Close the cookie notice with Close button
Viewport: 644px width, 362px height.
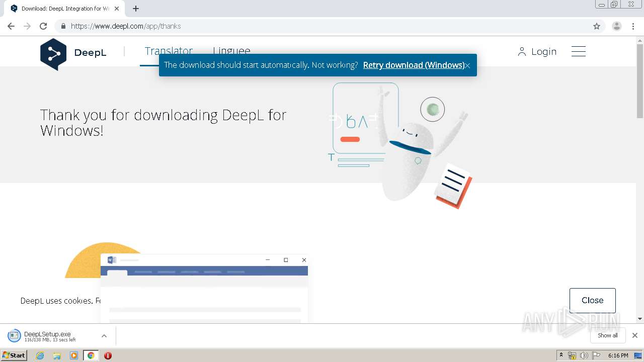click(593, 300)
